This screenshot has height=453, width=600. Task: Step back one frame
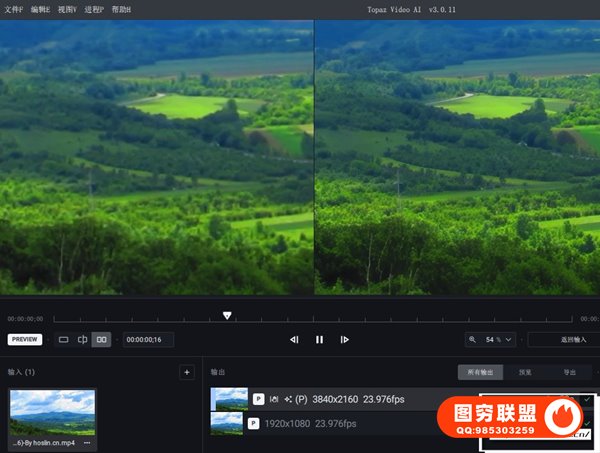coord(294,340)
